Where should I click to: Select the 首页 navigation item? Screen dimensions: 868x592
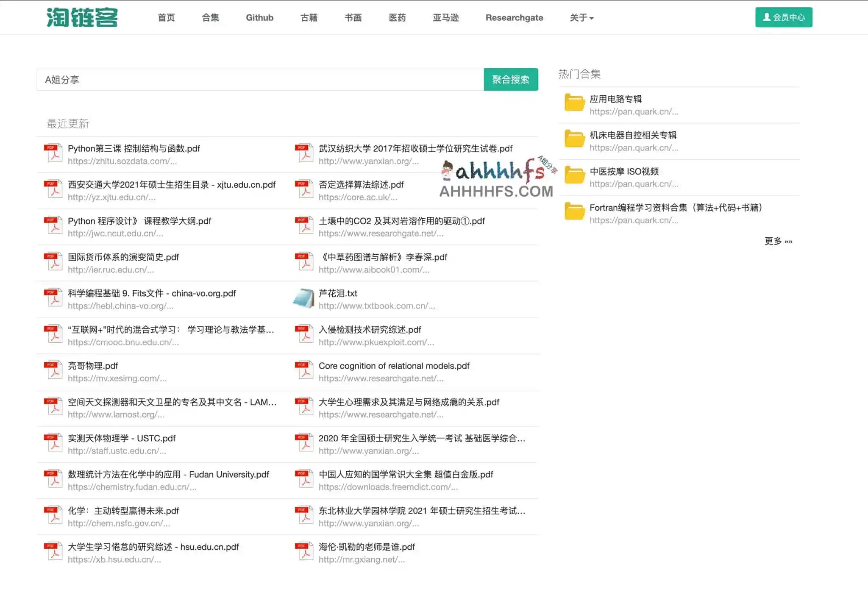click(x=167, y=18)
